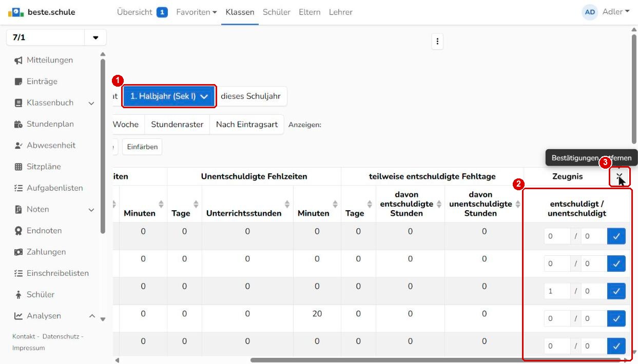Click the 7/1 class name field
Viewport: 638px width, 364px height.
pyautogui.click(x=45, y=38)
